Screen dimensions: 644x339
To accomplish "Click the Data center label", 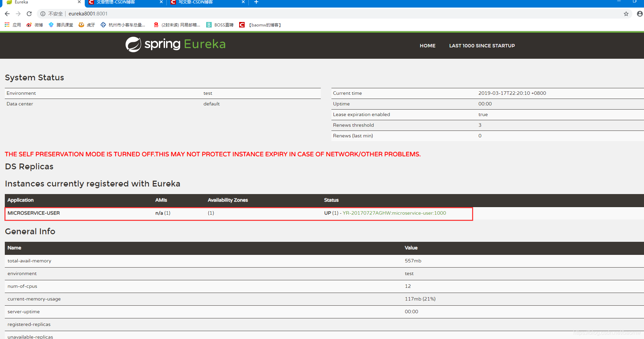I will pyautogui.click(x=20, y=104).
